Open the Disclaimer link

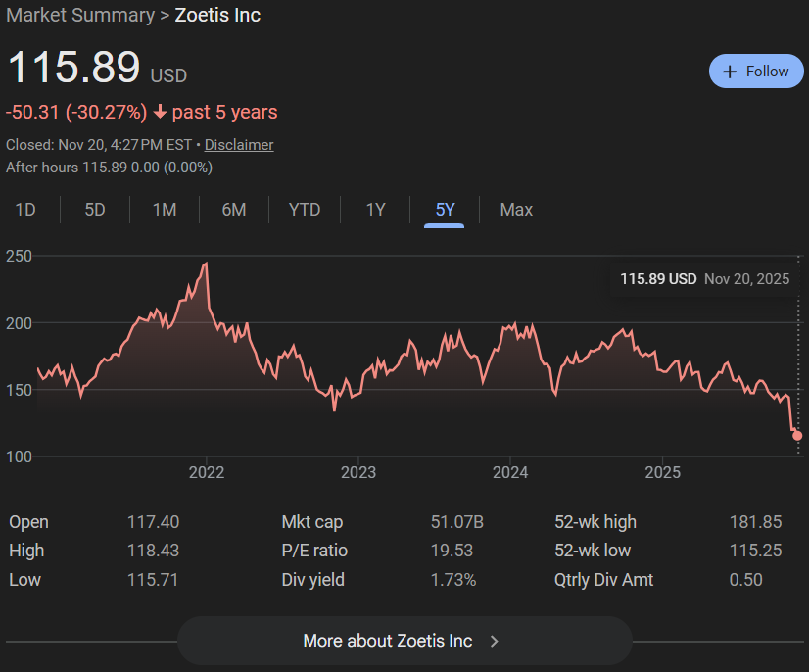coord(239,145)
